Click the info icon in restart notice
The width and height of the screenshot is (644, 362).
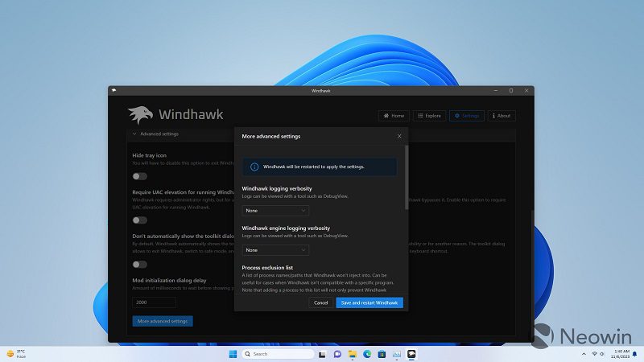[254, 167]
